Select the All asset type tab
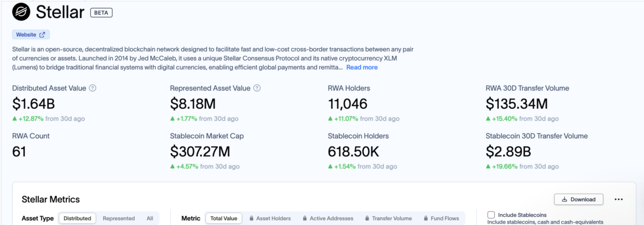Image resolution: width=644 pixels, height=225 pixels. click(150, 218)
